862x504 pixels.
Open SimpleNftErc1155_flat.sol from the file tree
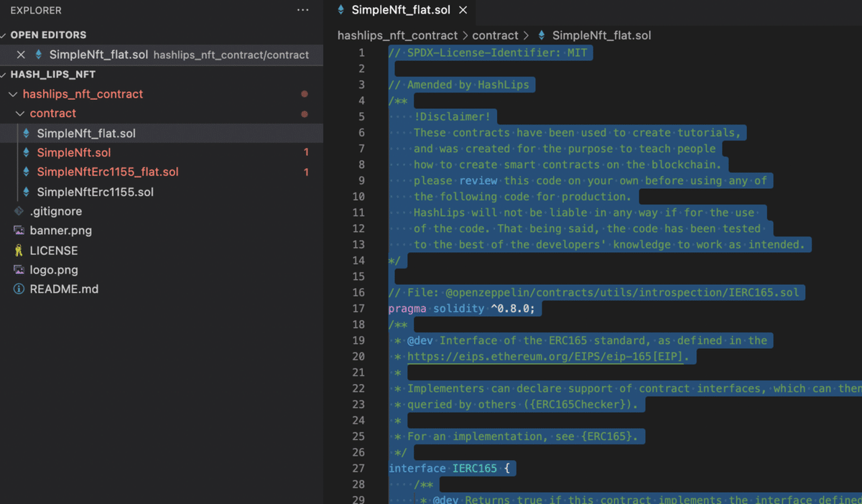[108, 172]
